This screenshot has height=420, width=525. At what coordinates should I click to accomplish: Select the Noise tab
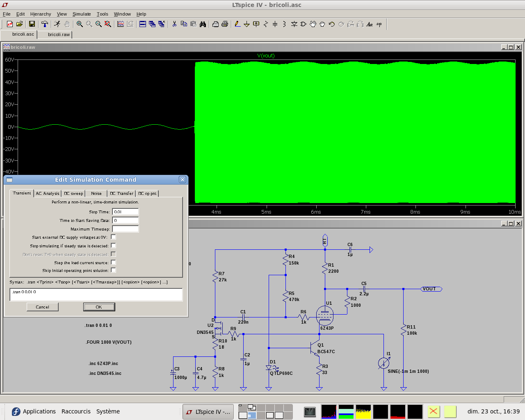96,194
